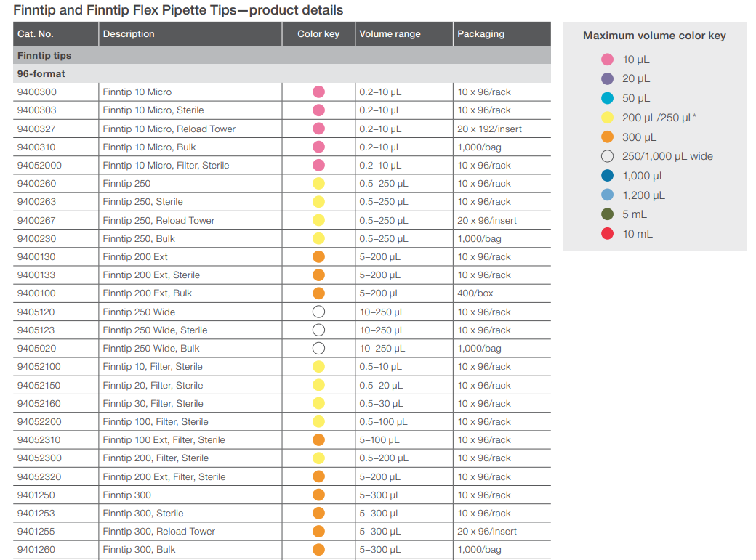756x560 pixels.
Task: Click description Finntip 300, Reload Tower
Action: point(158,532)
